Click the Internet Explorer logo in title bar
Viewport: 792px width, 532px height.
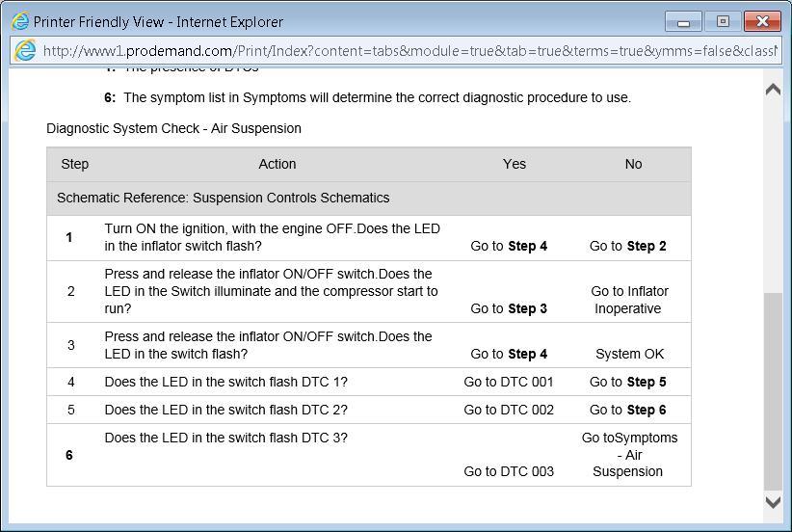pyautogui.click(x=19, y=20)
